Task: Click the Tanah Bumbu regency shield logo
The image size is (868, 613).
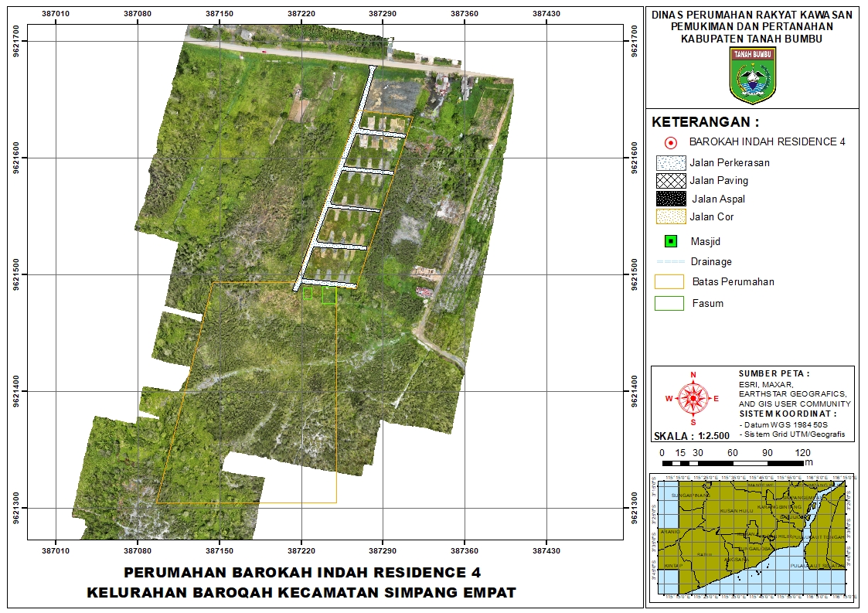Action: click(x=752, y=75)
